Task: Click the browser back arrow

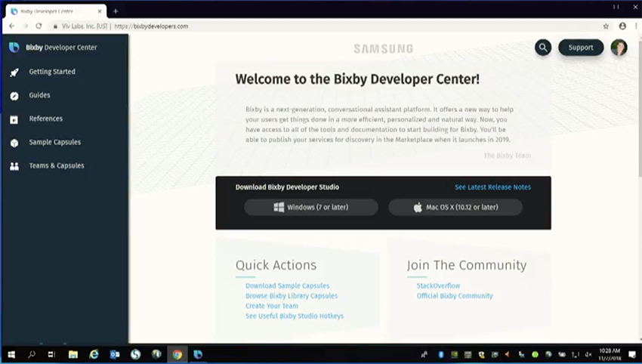Action: coord(12,26)
